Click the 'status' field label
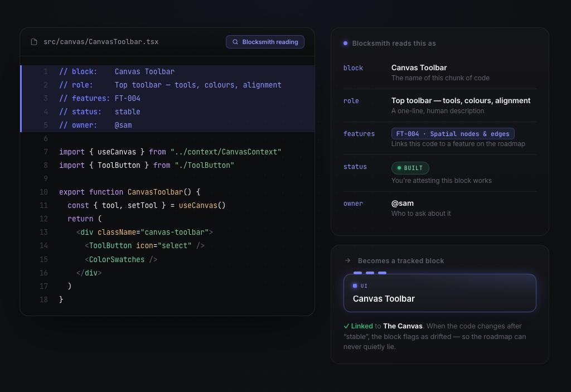 click(355, 167)
